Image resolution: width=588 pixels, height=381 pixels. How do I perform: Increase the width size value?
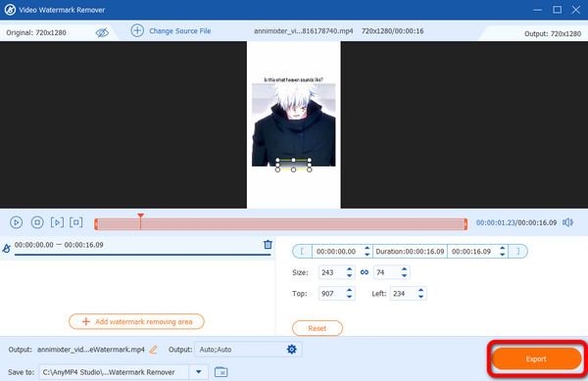(x=349, y=269)
